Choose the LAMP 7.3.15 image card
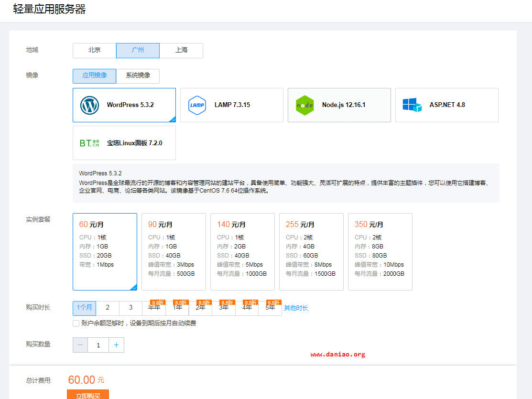 click(232, 105)
